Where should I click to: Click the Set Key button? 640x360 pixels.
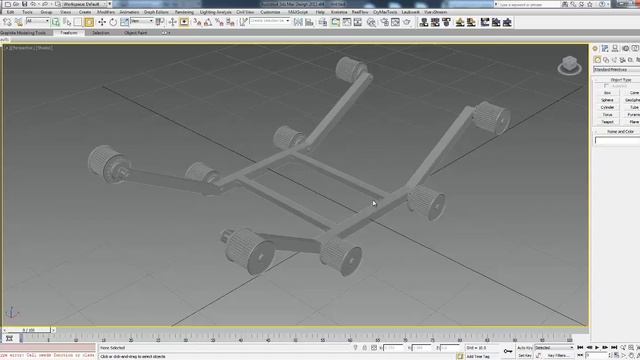524,356
